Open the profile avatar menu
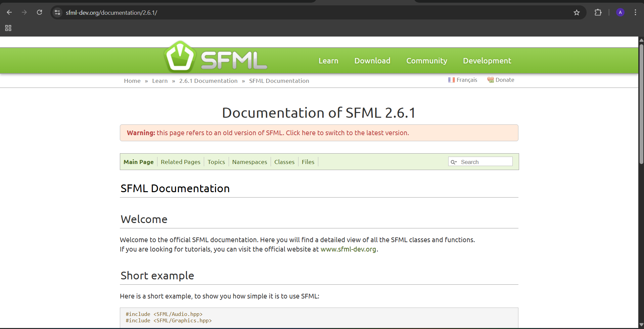Image resolution: width=644 pixels, height=329 pixels. [x=620, y=12]
